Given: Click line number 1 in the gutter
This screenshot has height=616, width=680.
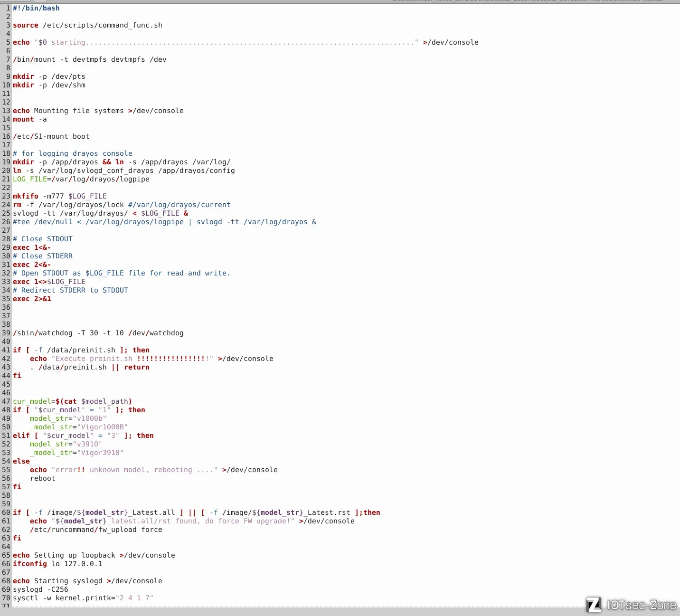Looking at the screenshot, I should (8, 8).
